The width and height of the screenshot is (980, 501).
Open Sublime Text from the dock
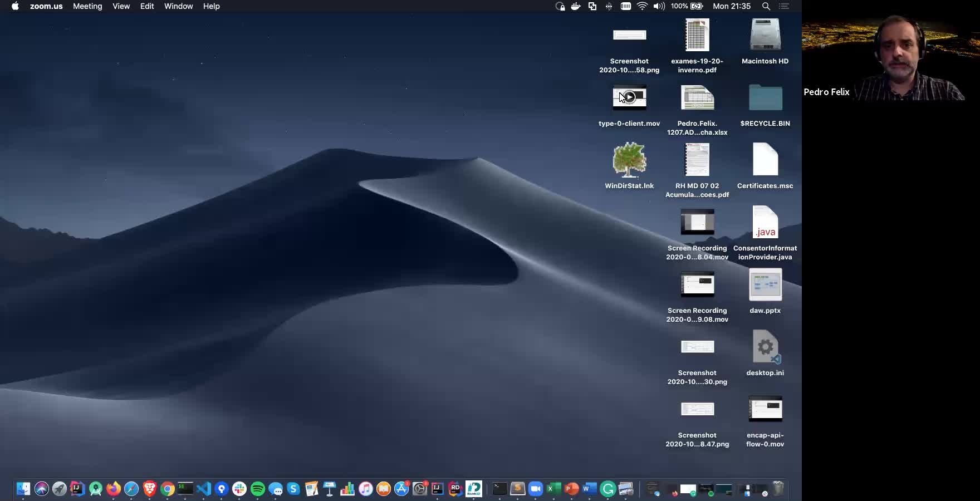coord(518,489)
